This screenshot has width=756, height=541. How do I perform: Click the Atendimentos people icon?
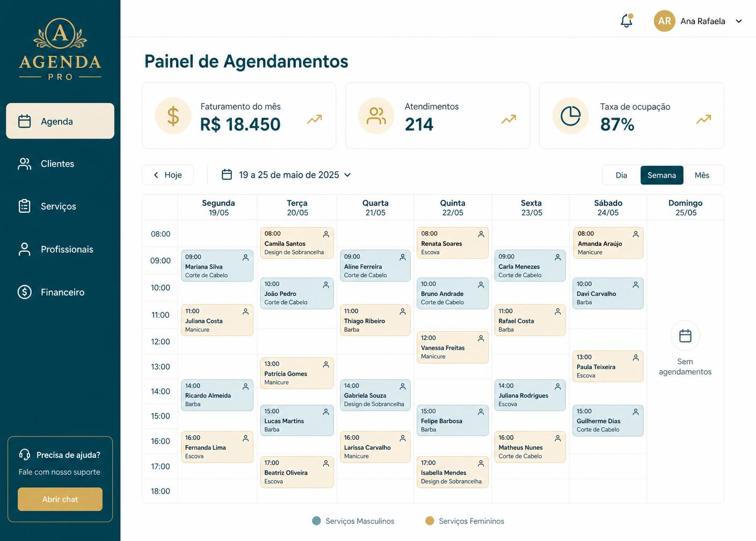click(x=376, y=115)
